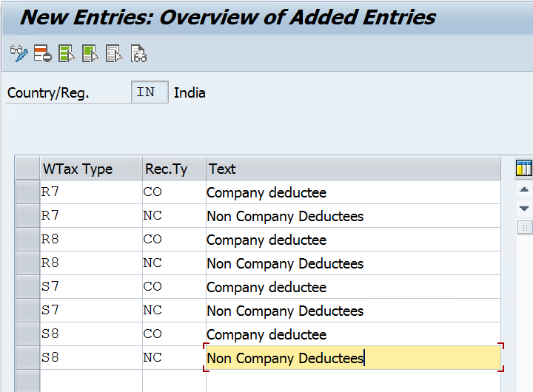Click the Deselect All toolbar icon
533x392 pixels.
[114, 54]
